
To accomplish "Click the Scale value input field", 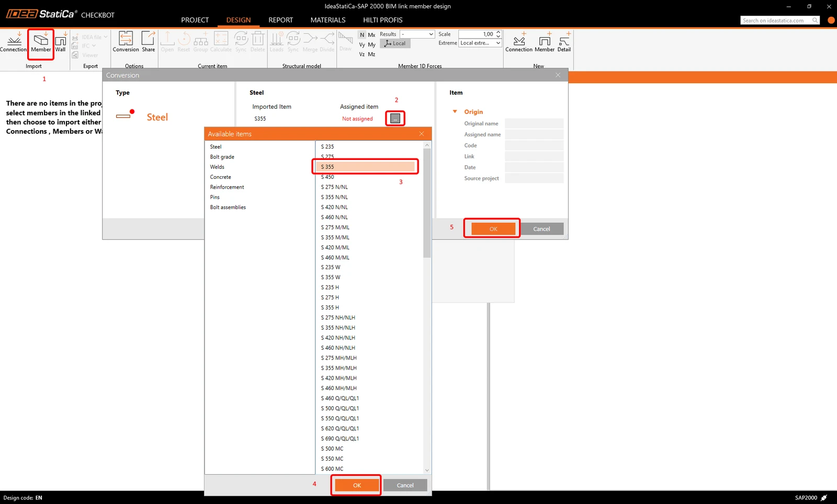I will 477,35.
